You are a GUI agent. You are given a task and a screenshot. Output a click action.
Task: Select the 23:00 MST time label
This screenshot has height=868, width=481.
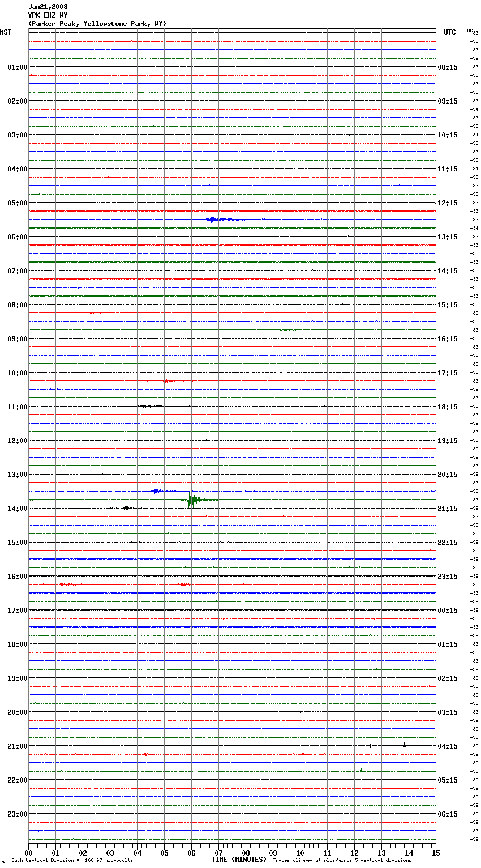coord(18,814)
